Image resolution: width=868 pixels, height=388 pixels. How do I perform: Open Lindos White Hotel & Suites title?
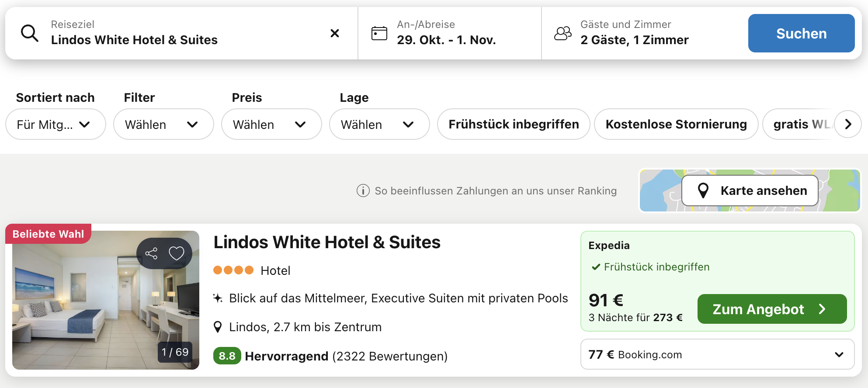point(327,242)
